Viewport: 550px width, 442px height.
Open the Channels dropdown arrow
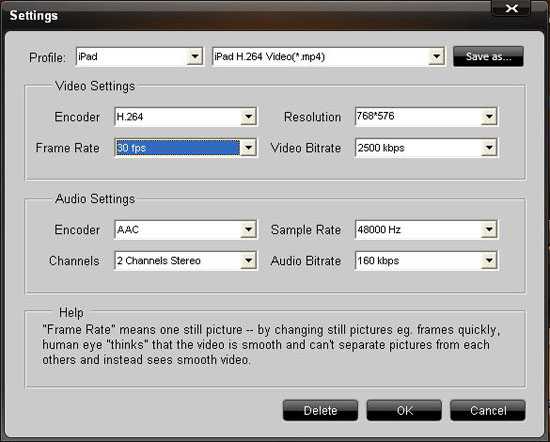pos(248,261)
